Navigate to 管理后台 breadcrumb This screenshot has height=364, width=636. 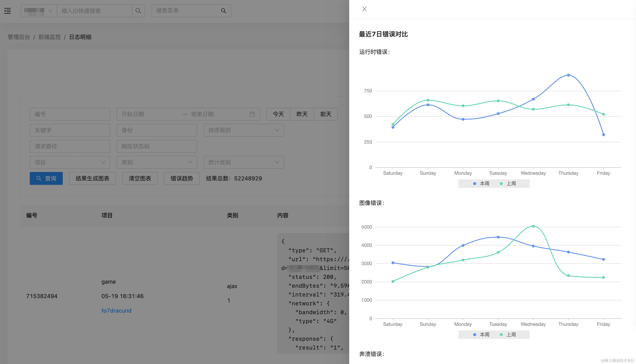(x=19, y=37)
